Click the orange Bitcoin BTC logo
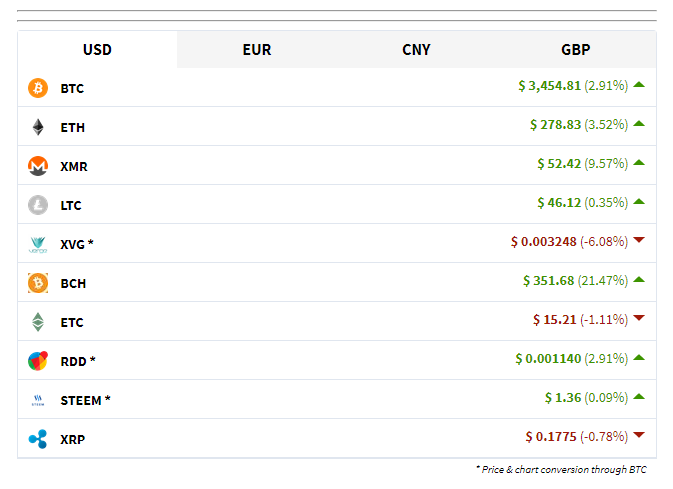 tap(38, 88)
